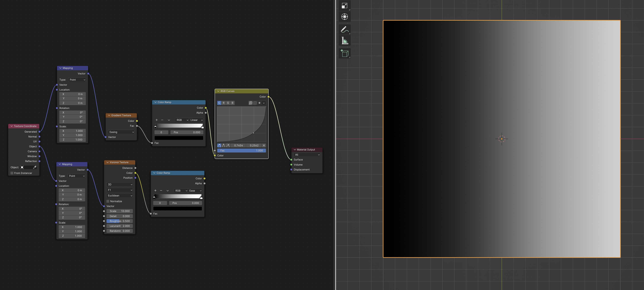
Task: Open Voronoi 3D dimensions dropdown
Action: point(120,184)
